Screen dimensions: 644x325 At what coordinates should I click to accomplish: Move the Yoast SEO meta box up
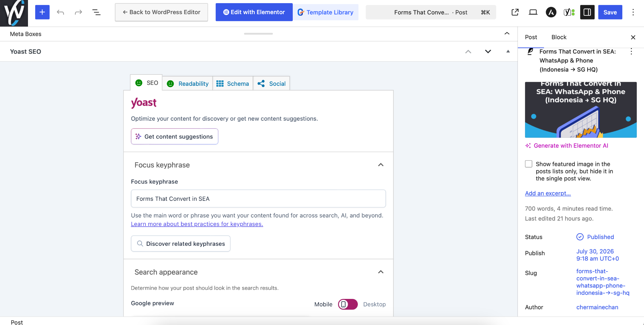tap(468, 52)
